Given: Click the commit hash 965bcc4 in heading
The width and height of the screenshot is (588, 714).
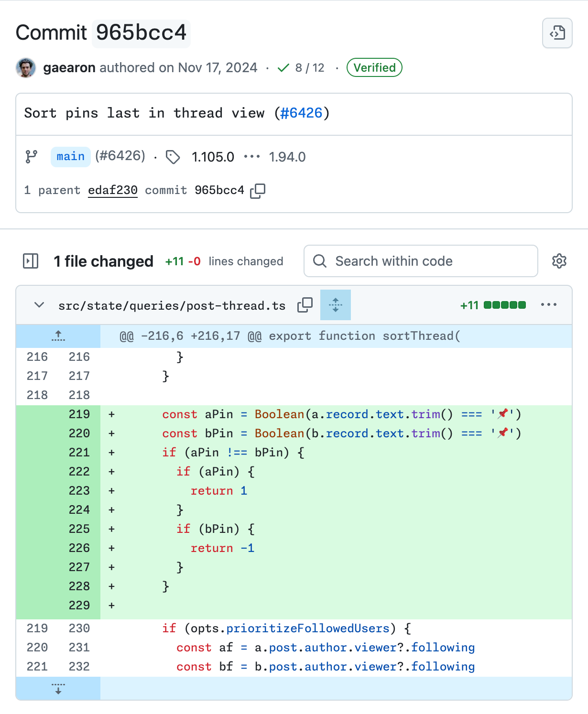Looking at the screenshot, I should [141, 33].
